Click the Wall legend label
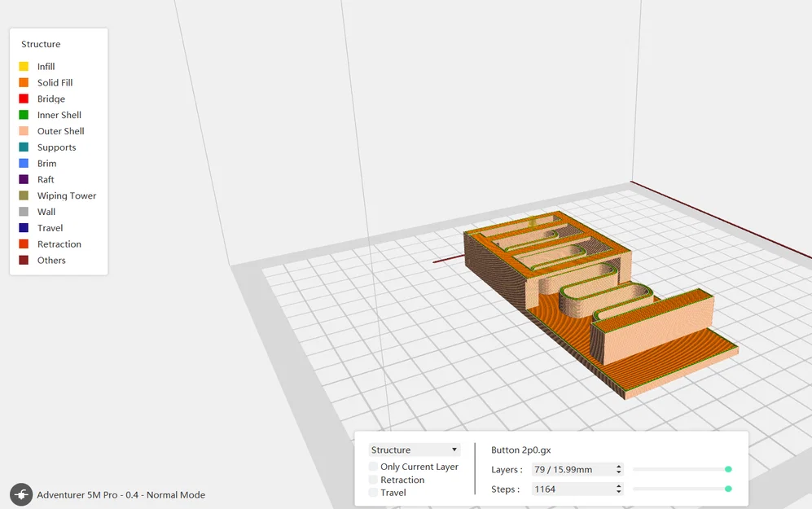Image resolution: width=812 pixels, height=509 pixels. 46,211
